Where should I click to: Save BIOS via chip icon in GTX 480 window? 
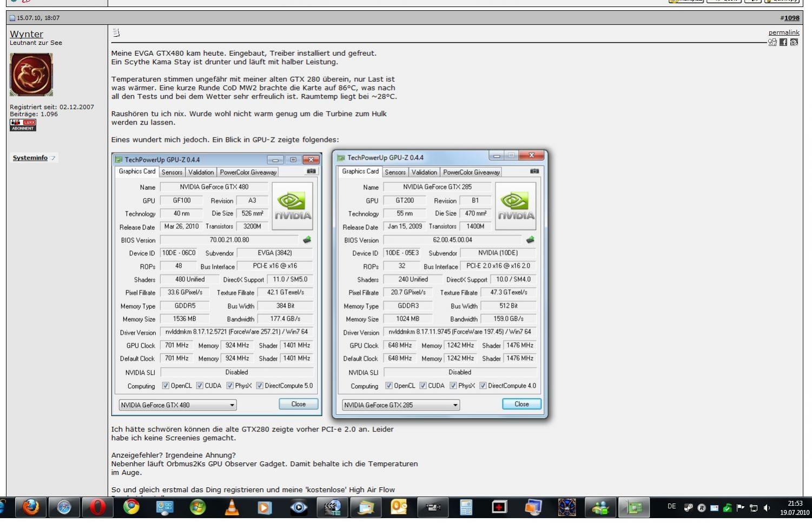click(307, 240)
